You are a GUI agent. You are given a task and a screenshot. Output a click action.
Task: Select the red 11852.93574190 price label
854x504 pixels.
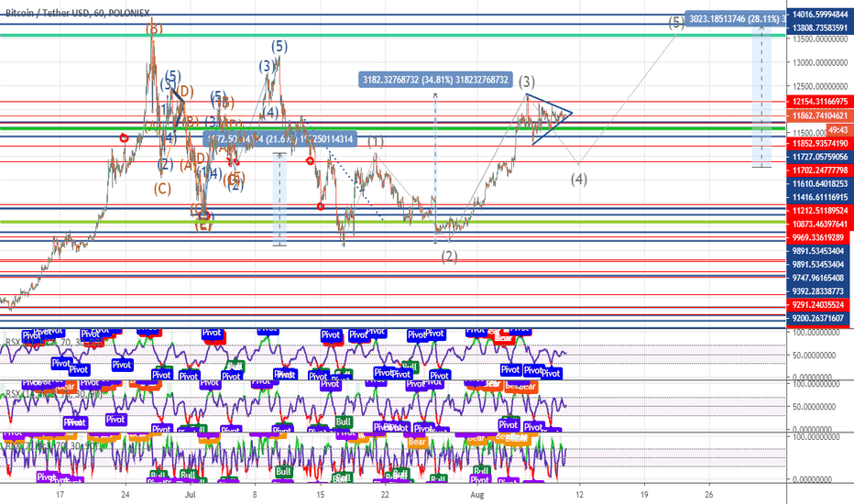tap(820, 144)
